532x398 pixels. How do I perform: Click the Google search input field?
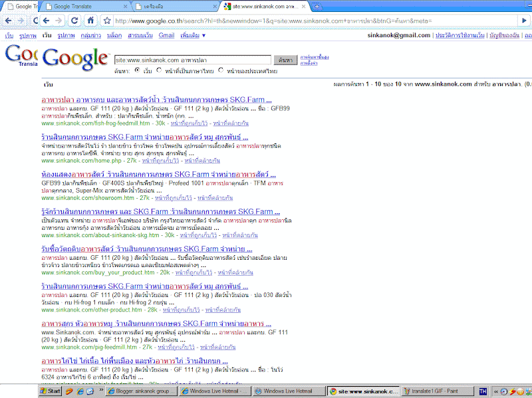coord(193,60)
